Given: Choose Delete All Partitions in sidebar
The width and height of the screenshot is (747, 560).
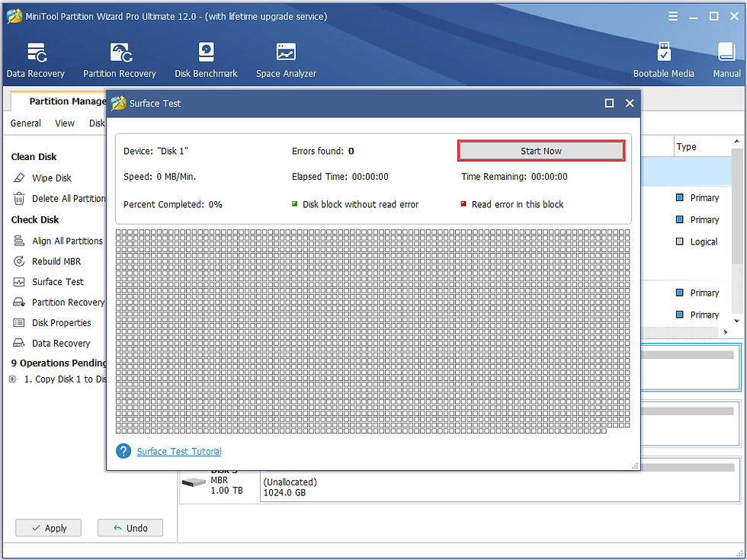Looking at the screenshot, I should click(x=59, y=199).
